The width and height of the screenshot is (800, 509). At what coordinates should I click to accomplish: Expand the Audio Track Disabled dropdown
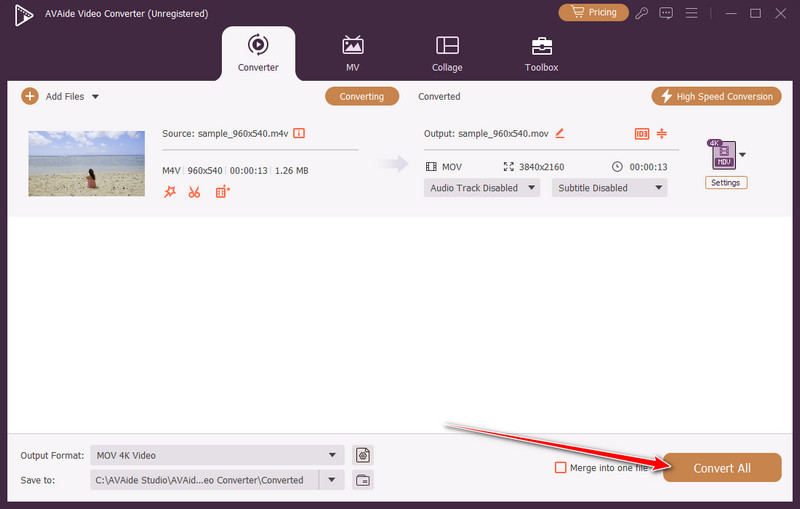point(482,188)
